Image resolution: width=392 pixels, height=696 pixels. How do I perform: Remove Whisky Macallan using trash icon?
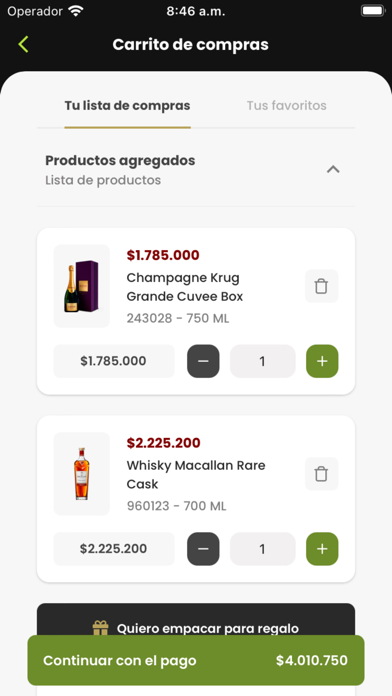(x=321, y=474)
